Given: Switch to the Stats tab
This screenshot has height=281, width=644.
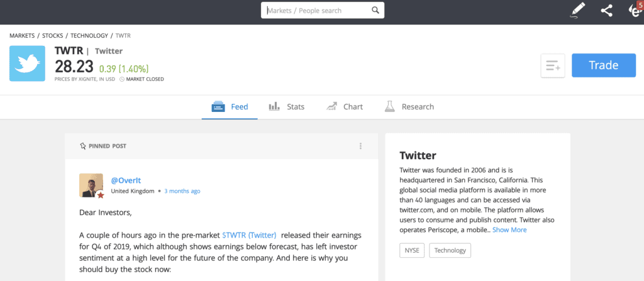Looking at the screenshot, I should click(x=287, y=107).
